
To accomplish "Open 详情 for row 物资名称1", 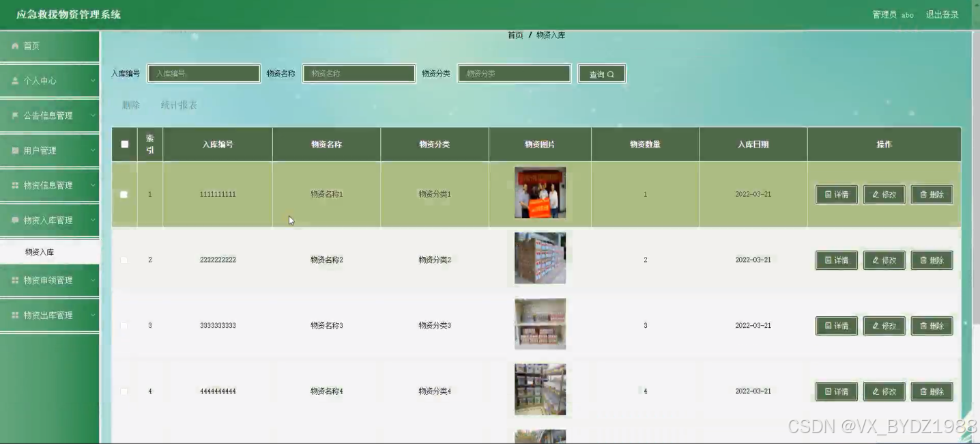I will point(837,195).
